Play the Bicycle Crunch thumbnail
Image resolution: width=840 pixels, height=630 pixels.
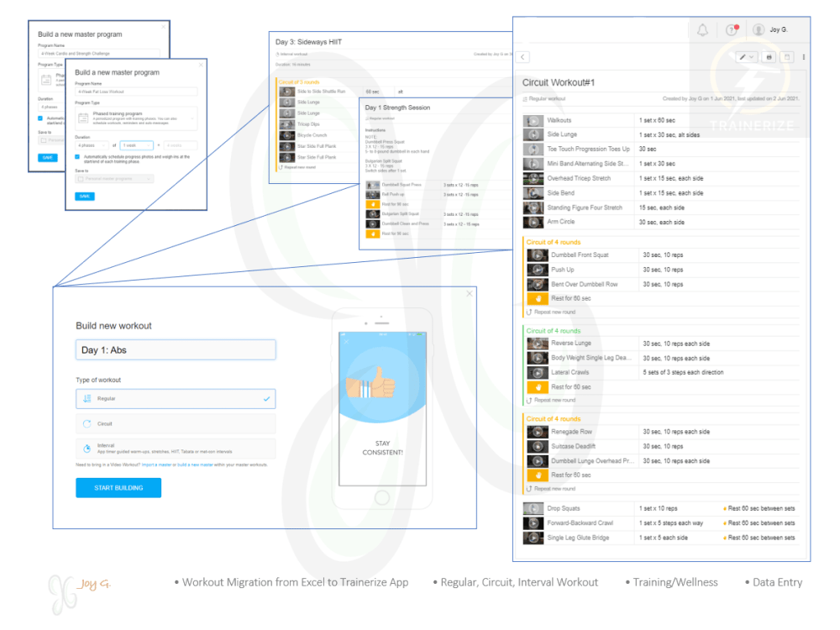[287, 135]
